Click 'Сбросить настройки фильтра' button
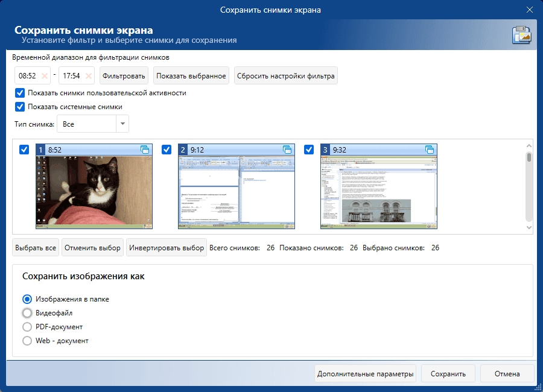The width and height of the screenshot is (543, 392). pos(285,76)
